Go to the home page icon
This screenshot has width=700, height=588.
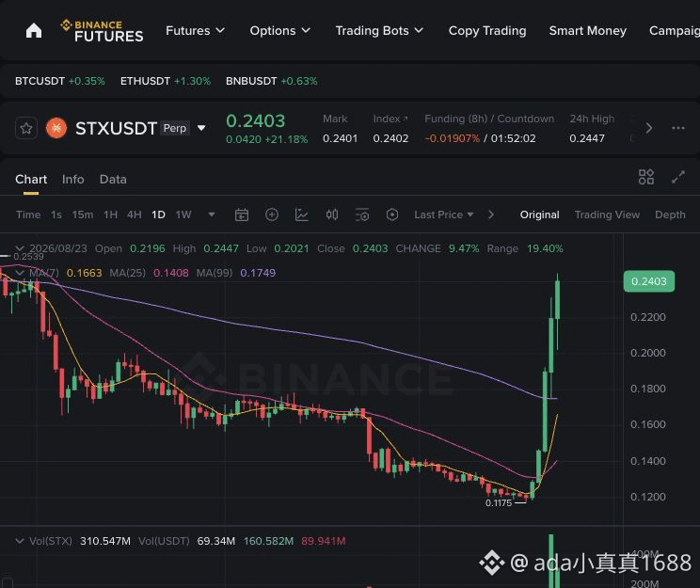coord(34,31)
